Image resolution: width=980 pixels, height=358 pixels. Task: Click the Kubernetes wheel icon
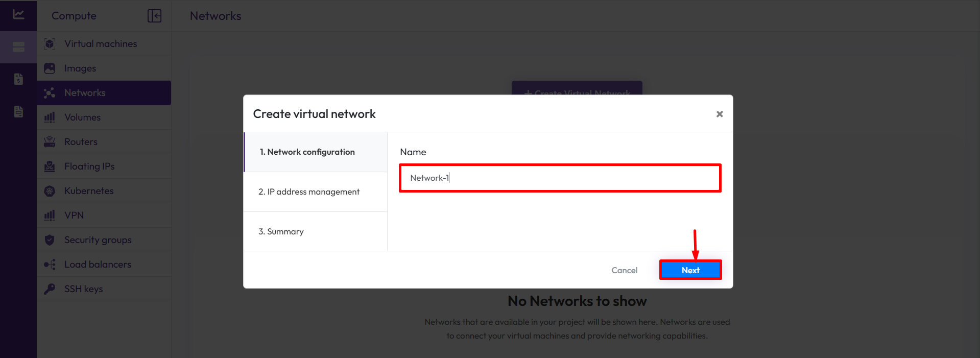point(50,191)
